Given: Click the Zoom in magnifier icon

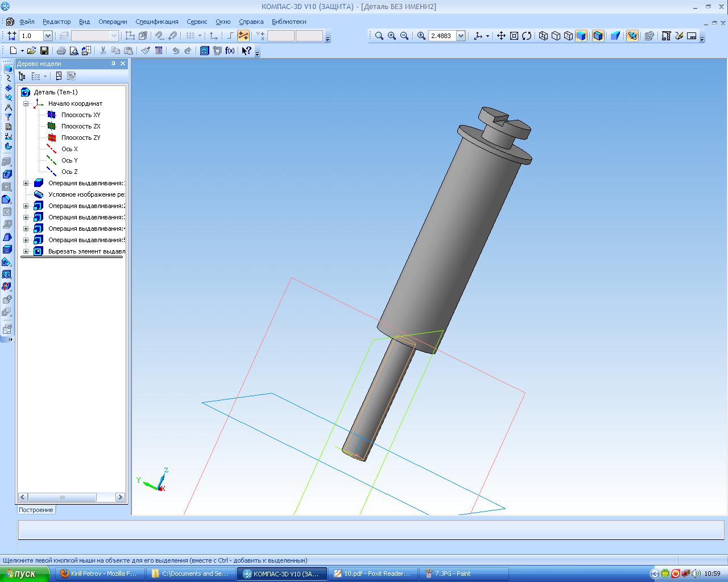Looking at the screenshot, I should (x=392, y=36).
